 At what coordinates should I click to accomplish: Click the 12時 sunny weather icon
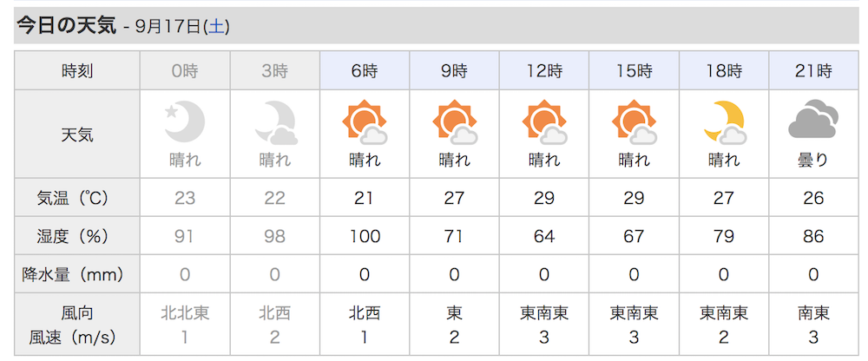(x=544, y=122)
